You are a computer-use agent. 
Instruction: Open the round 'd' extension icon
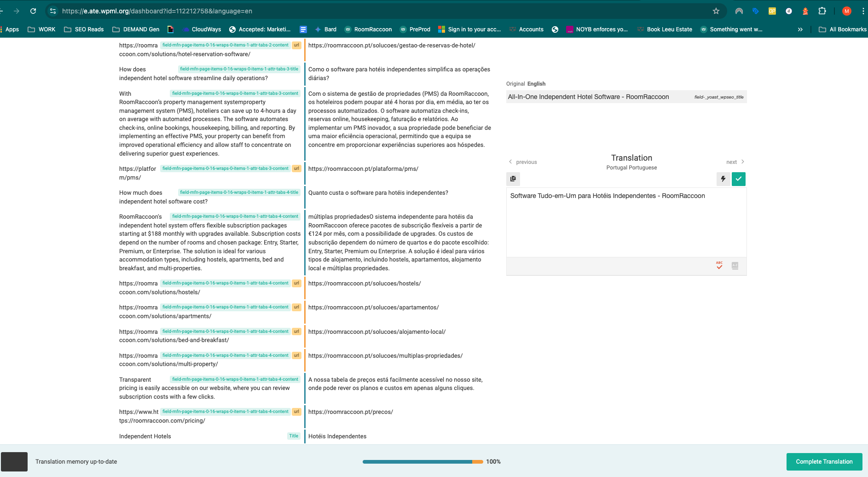tap(789, 11)
